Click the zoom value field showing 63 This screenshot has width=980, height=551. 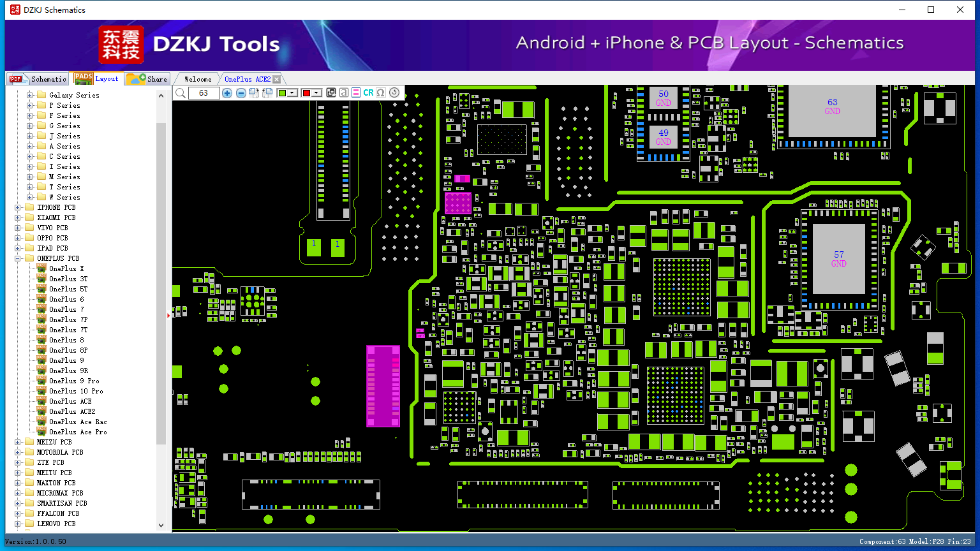pyautogui.click(x=204, y=93)
